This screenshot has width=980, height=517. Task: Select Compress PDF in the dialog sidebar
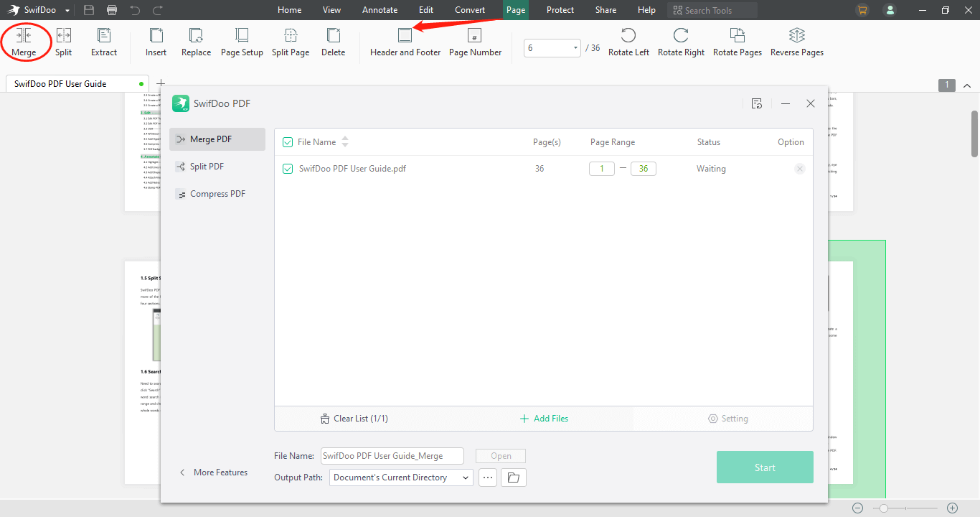tap(217, 194)
